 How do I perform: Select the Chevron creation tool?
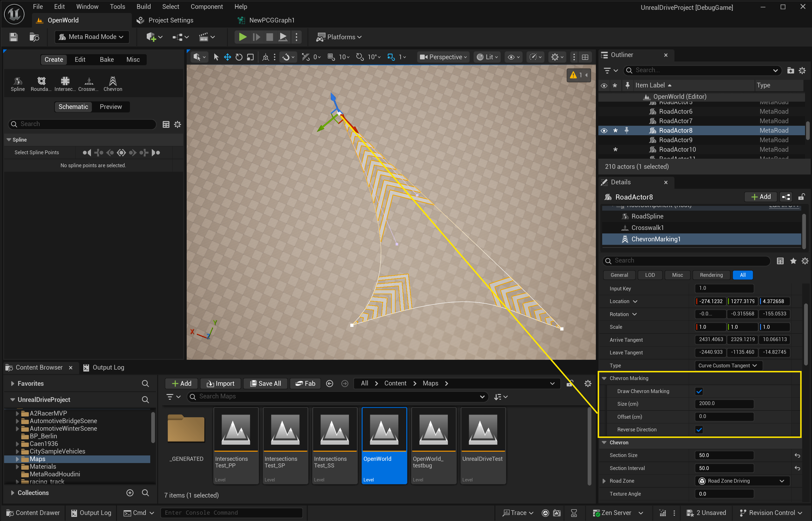coord(113,84)
